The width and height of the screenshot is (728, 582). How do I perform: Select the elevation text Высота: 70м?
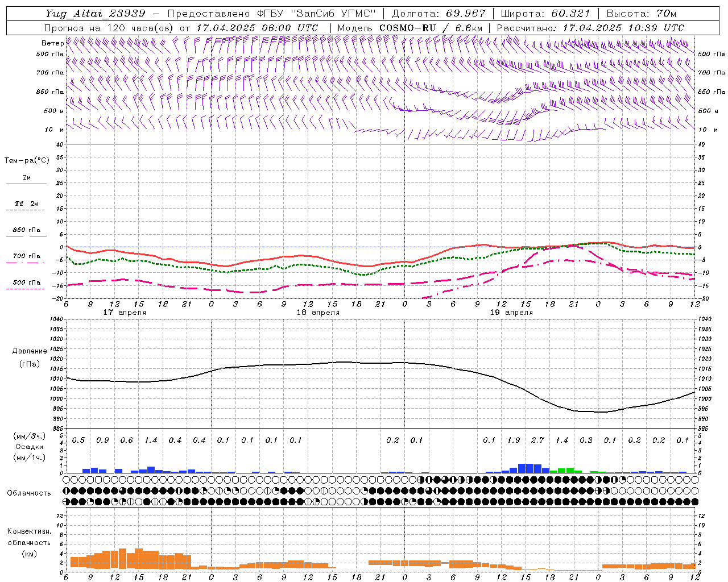[642, 14]
